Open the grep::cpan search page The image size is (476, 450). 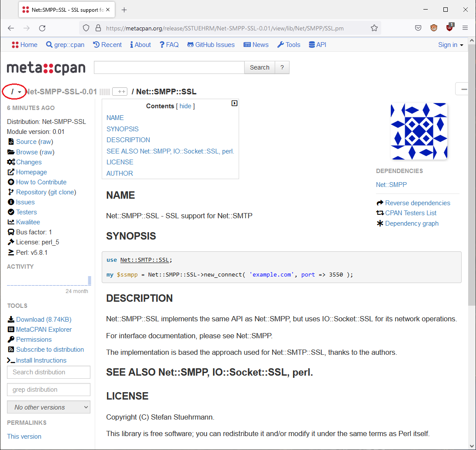tap(65, 44)
